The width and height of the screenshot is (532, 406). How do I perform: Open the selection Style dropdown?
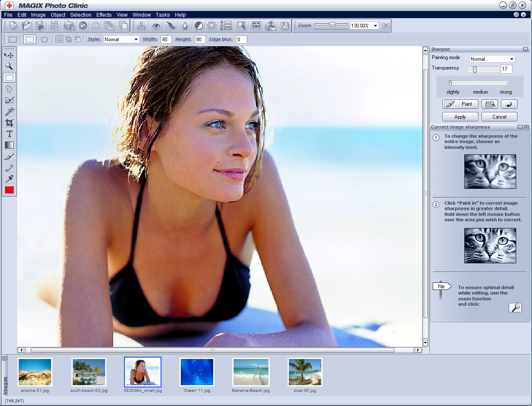[121, 39]
